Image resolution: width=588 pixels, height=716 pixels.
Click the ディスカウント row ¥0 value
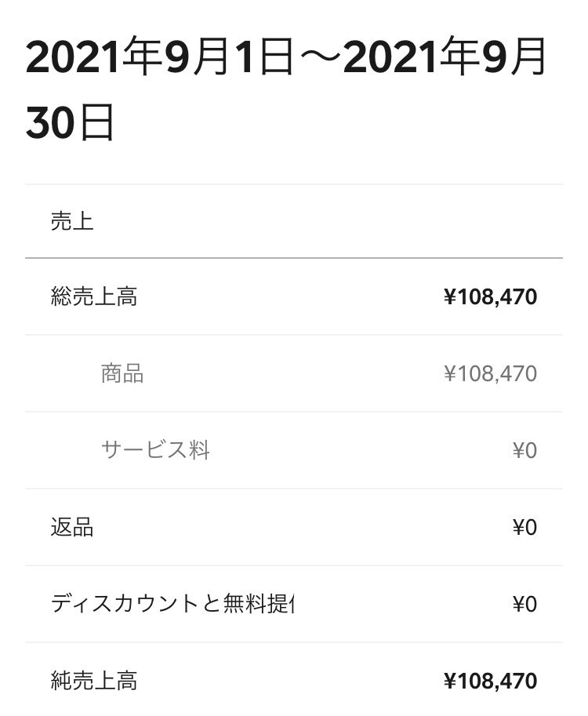click(x=524, y=604)
